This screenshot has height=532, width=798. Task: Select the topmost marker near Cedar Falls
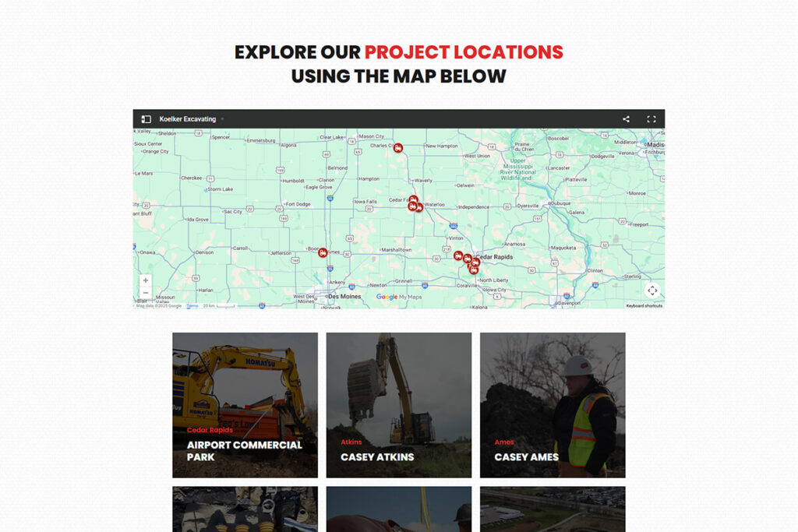(413, 199)
